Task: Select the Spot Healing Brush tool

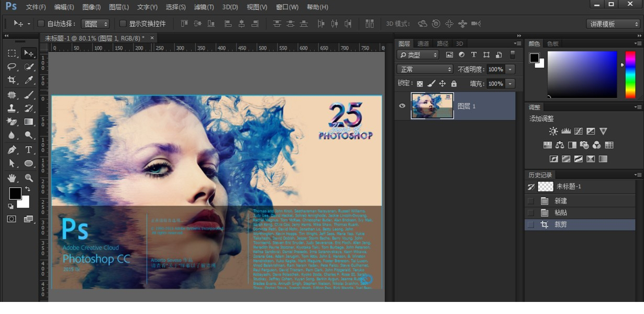Action: [x=12, y=95]
